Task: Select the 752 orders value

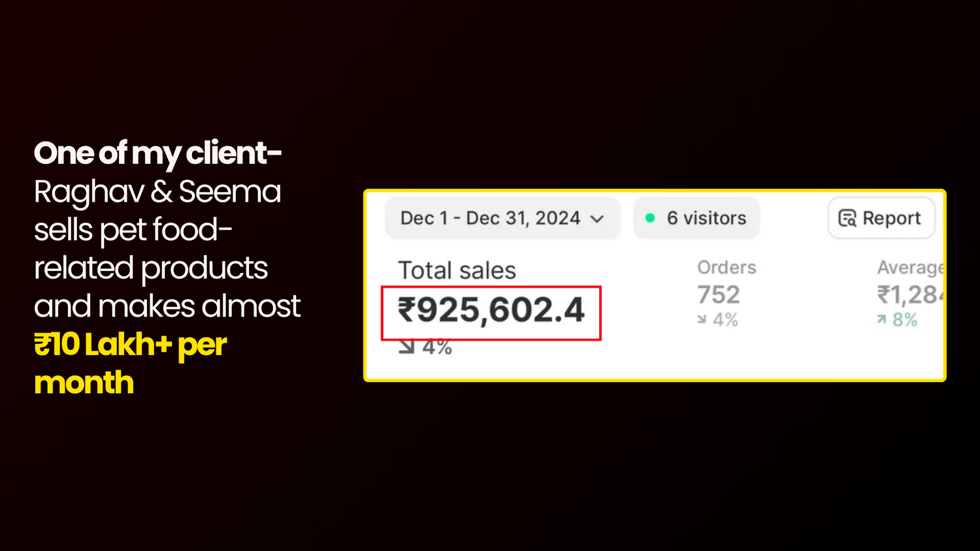Action: 719,294
